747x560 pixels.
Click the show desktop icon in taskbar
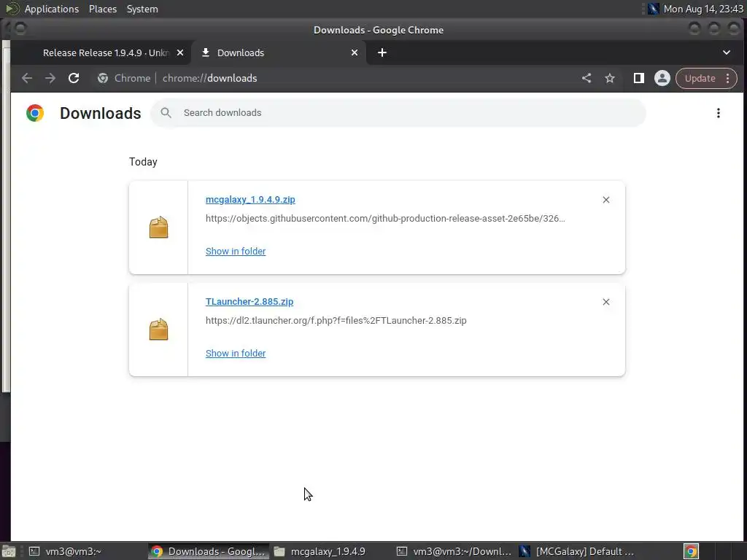[x=9, y=551]
